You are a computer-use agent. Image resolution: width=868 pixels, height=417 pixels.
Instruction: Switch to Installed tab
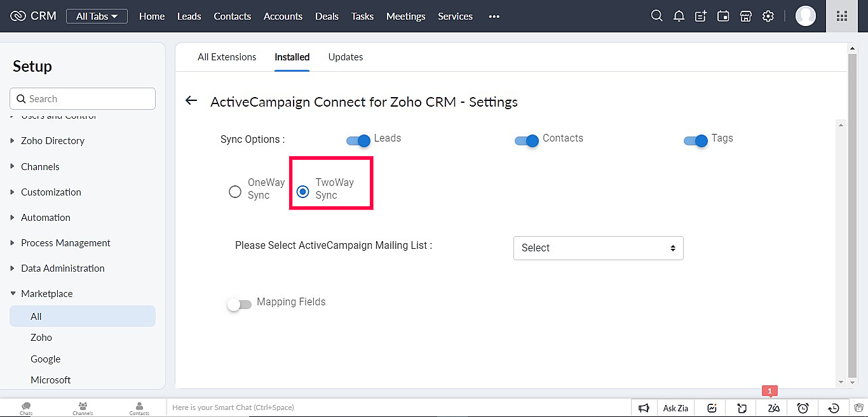(292, 57)
